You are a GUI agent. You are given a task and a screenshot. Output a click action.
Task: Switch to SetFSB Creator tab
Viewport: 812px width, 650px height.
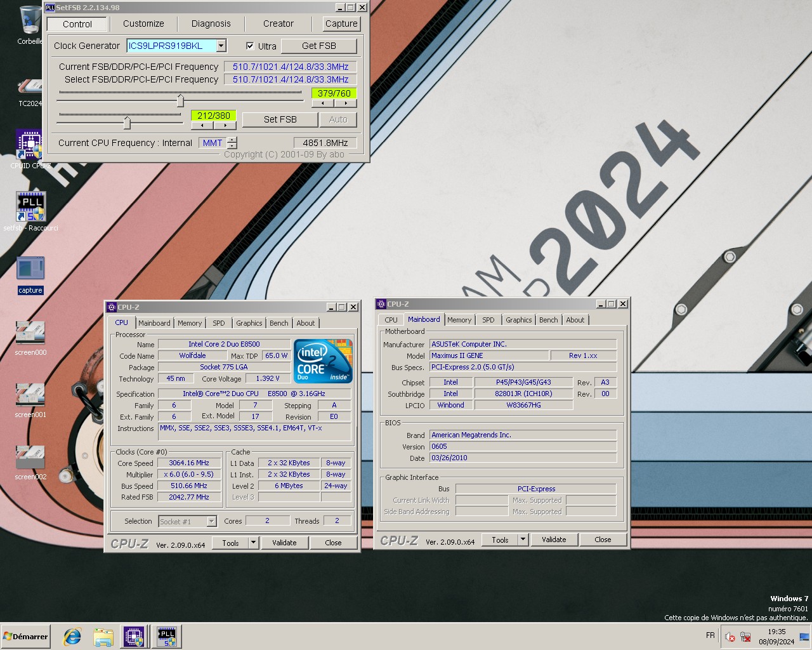point(278,23)
